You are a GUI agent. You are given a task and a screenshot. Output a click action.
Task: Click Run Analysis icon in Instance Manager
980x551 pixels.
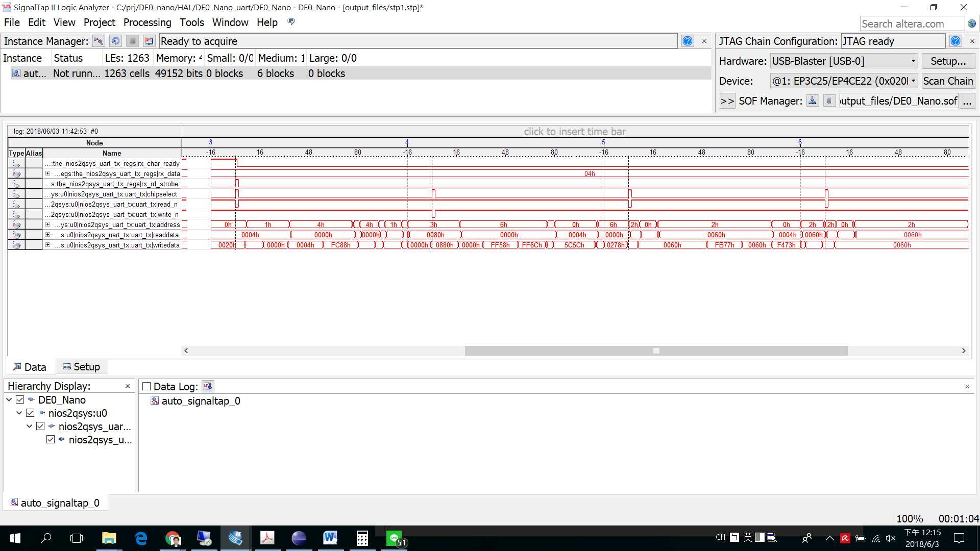pyautogui.click(x=99, y=41)
